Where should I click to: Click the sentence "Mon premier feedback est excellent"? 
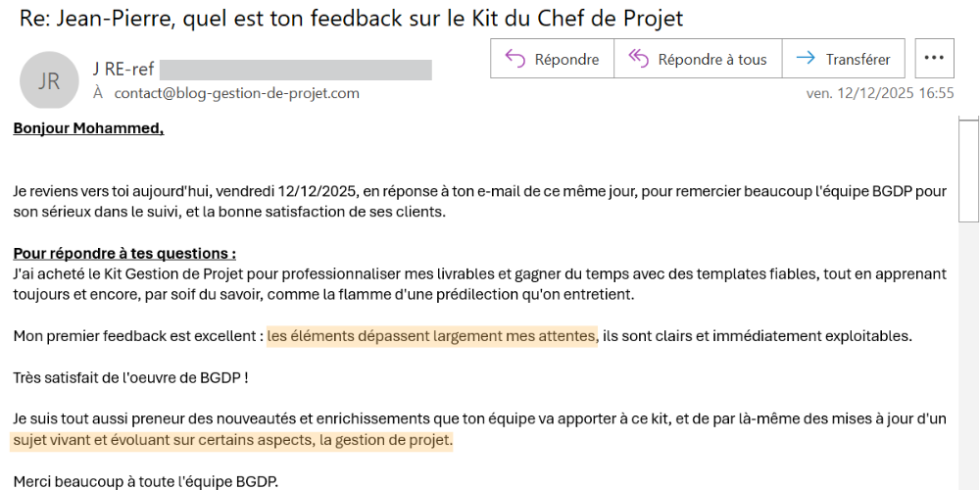(x=137, y=336)
